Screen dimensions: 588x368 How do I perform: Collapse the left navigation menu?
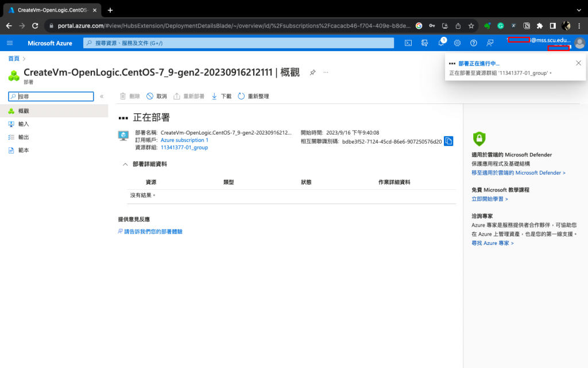coord(102,97)
